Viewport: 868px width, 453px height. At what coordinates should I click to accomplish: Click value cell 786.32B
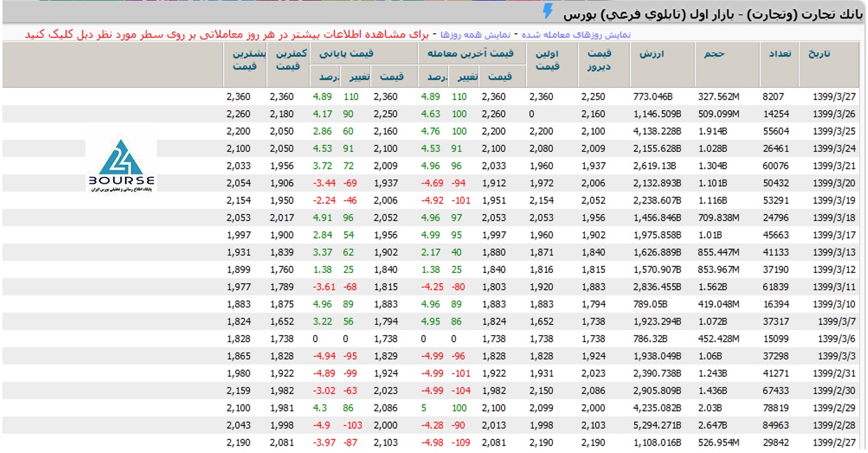(650, 338)
